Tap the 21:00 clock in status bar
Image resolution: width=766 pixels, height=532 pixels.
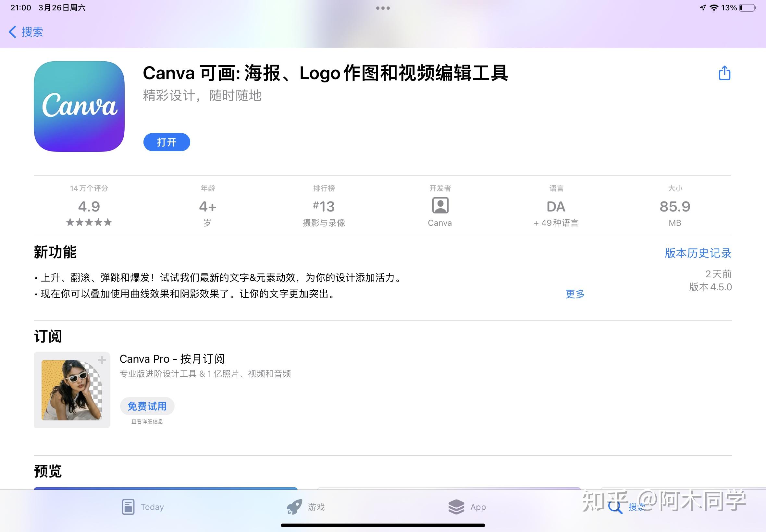[21, 8]
